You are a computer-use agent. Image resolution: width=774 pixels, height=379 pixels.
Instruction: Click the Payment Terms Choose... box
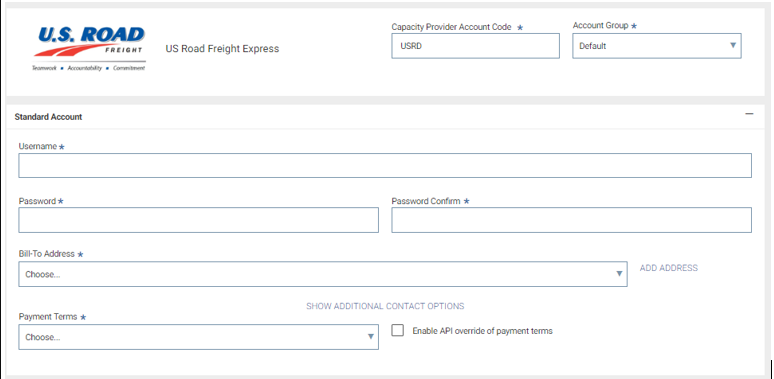click(x=198, y=337)
